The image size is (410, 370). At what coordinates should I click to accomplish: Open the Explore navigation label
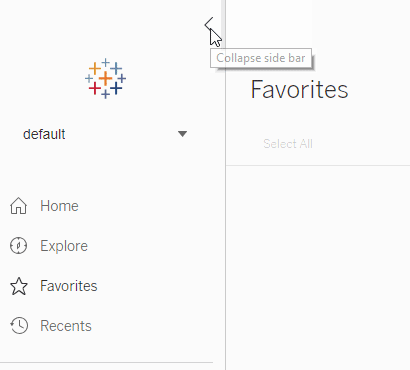[64, 246]
